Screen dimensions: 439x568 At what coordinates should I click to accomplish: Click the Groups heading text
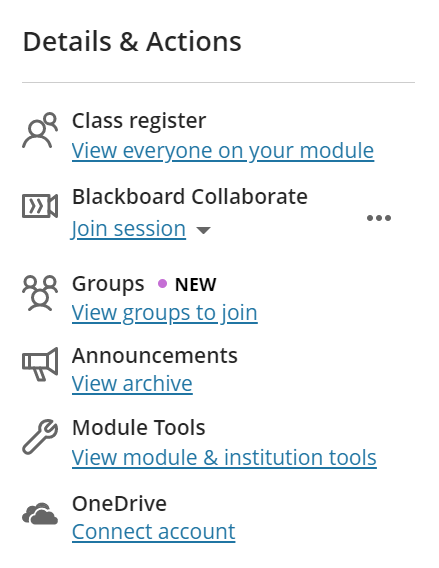pyautogui.click(x=108, y=284)
